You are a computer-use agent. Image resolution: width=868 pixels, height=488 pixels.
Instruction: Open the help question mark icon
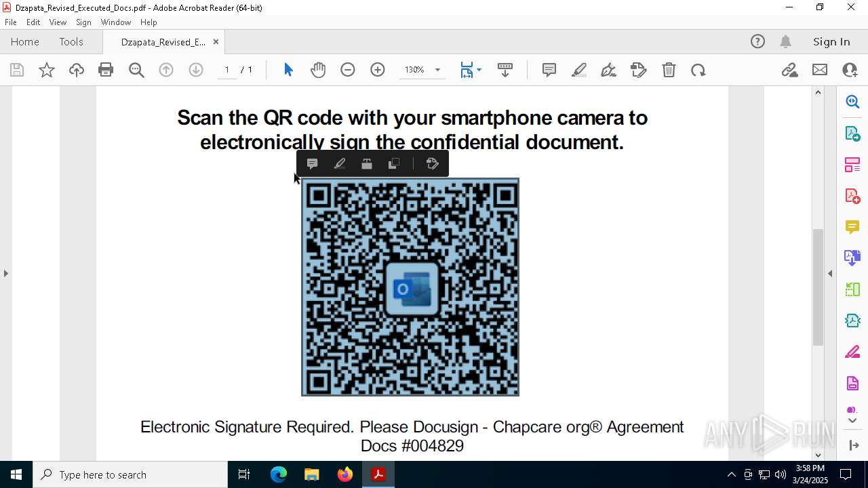[x=757, y=41]
